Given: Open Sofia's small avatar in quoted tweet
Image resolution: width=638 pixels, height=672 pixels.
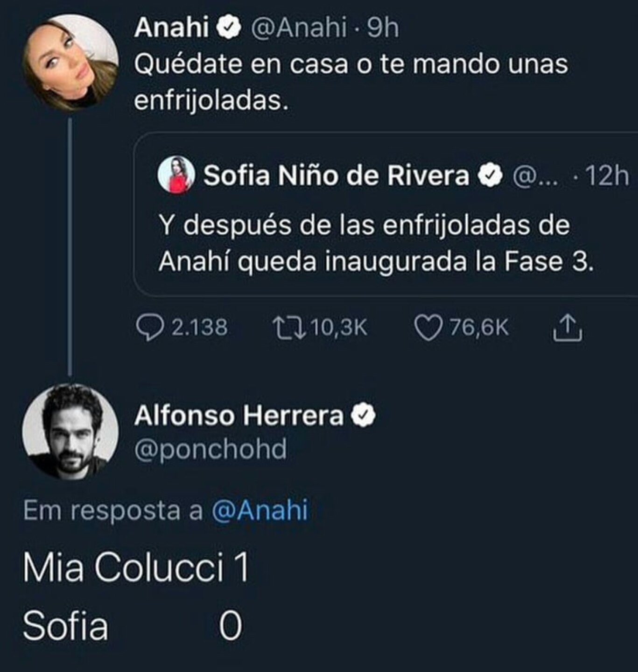Looking at the screenshot, I should [176, 175].
